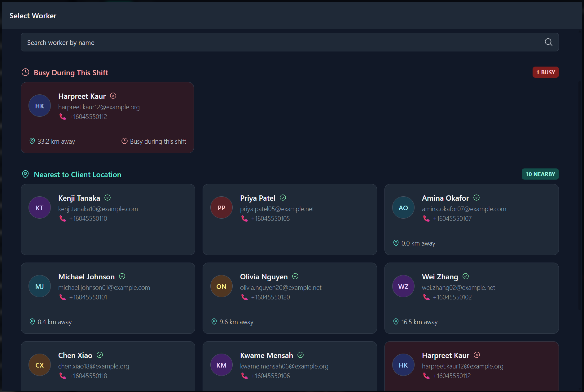
Task: Click the x icon next to Harpreet Kaur's name
Action: pyautogui.click(x=113, y=96)
